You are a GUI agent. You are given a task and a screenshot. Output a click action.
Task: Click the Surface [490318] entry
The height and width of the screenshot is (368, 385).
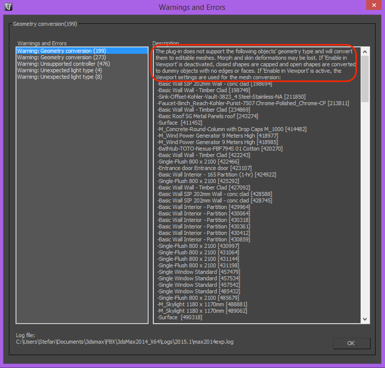click(x=180, y=317)
